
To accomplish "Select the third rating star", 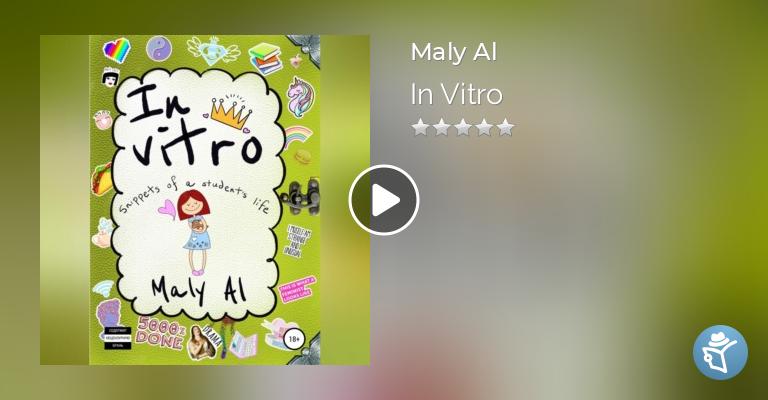I will (x=463, y=128).
